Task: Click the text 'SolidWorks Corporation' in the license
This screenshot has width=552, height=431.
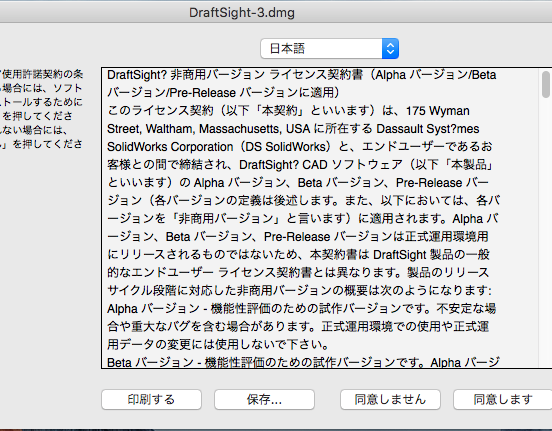Action: click(170, 146)
